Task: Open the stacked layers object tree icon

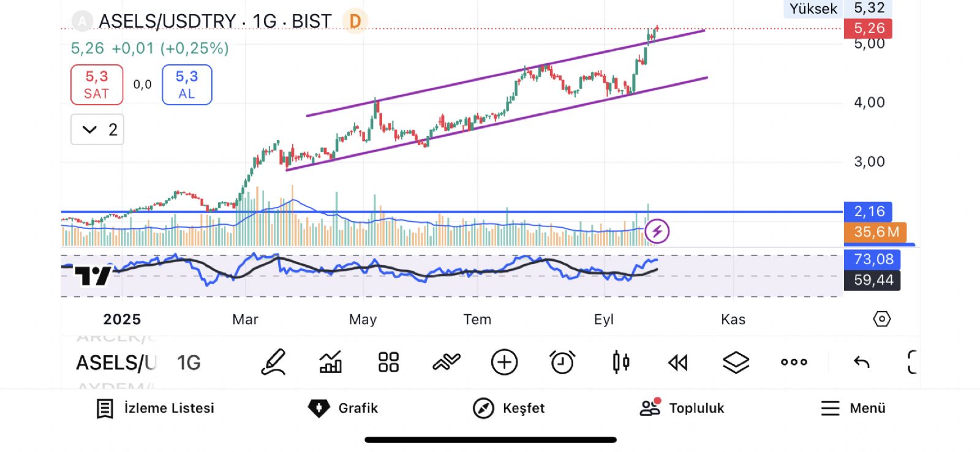Action: point(736,362)
